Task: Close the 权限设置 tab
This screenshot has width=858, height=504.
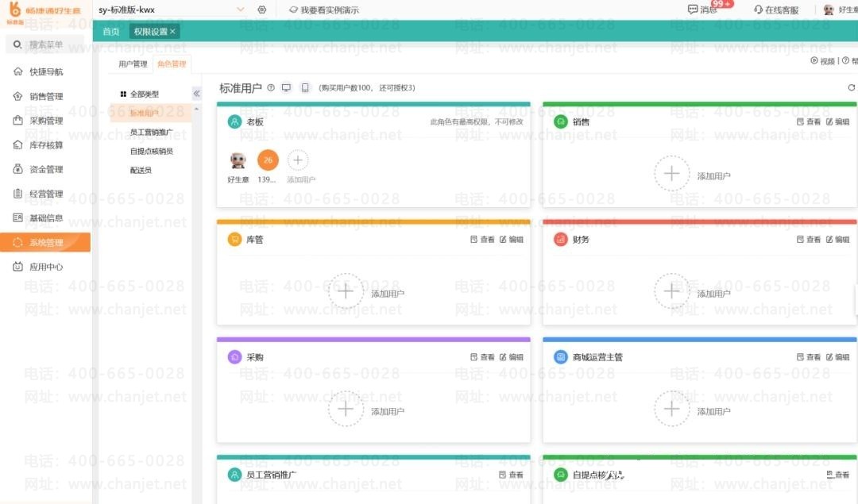Action: tap(172, 32)
